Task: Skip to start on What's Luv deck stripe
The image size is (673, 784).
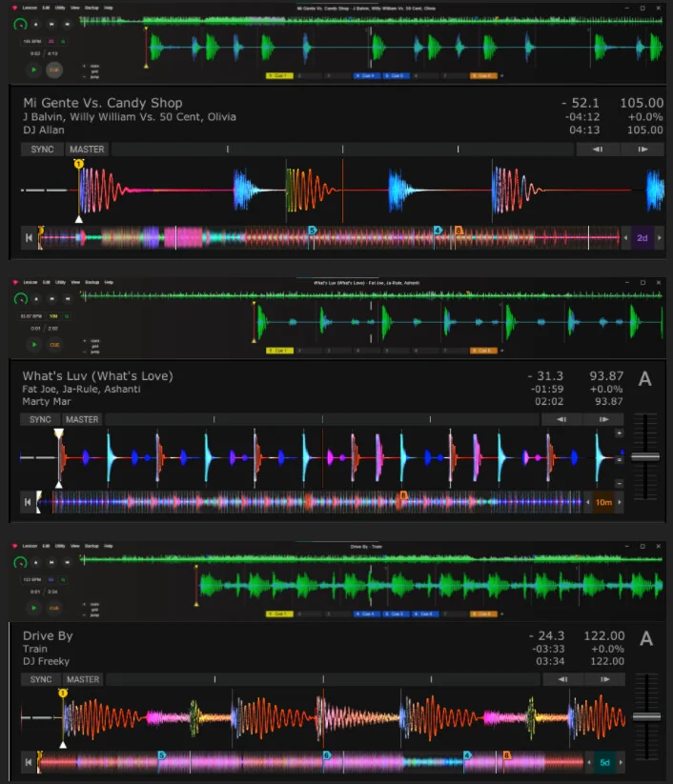Action: pyautogui.click(x=28, y=502)
